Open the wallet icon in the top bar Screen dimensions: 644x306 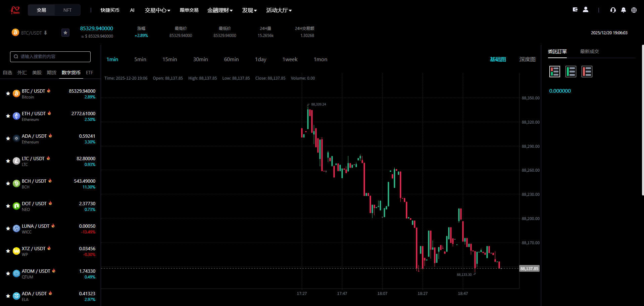tap(575, 10)
